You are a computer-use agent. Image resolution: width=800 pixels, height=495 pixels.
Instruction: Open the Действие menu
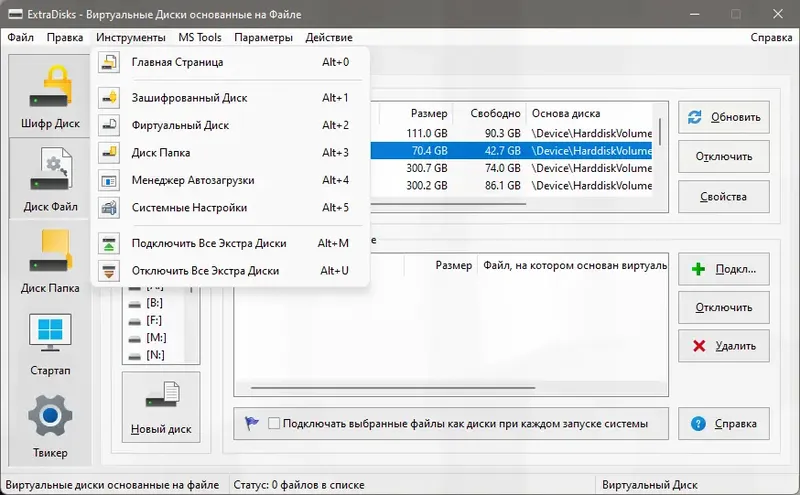tap(329, 37)
